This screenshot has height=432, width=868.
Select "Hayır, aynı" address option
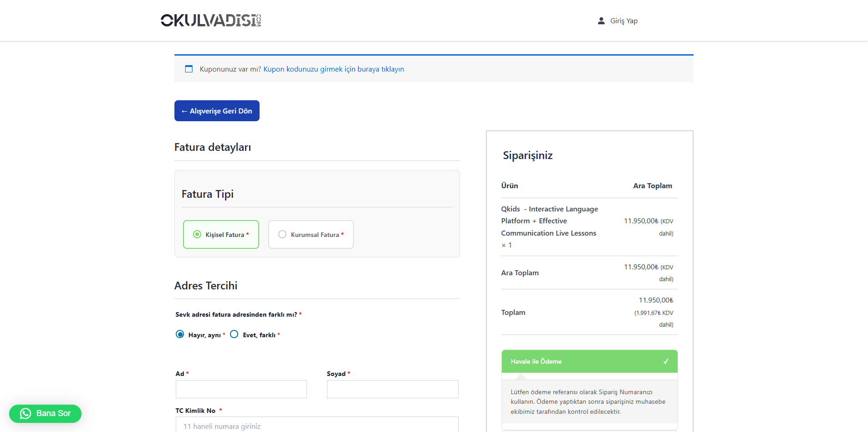coord(180,334)
